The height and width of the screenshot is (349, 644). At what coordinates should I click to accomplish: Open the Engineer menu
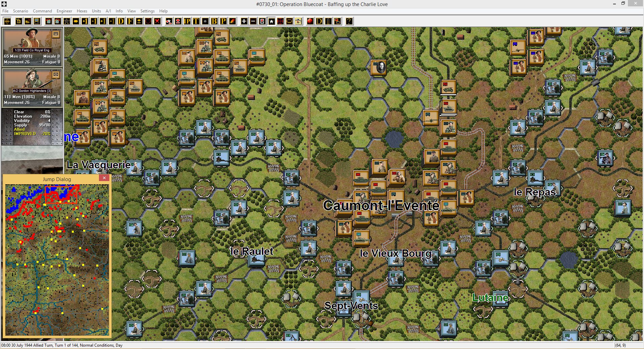pyautogui.click(x=64, y=11)
